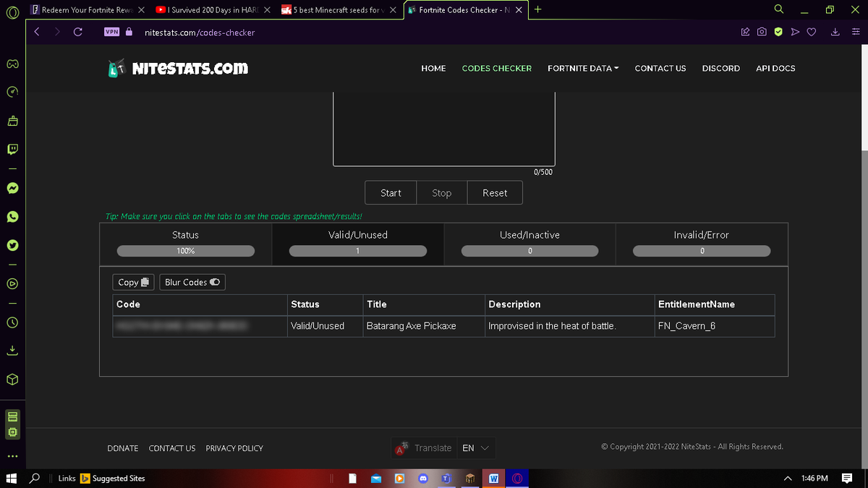Open API DOCS nav link
This screenshot has height=488, width=868.
[775, 68]
